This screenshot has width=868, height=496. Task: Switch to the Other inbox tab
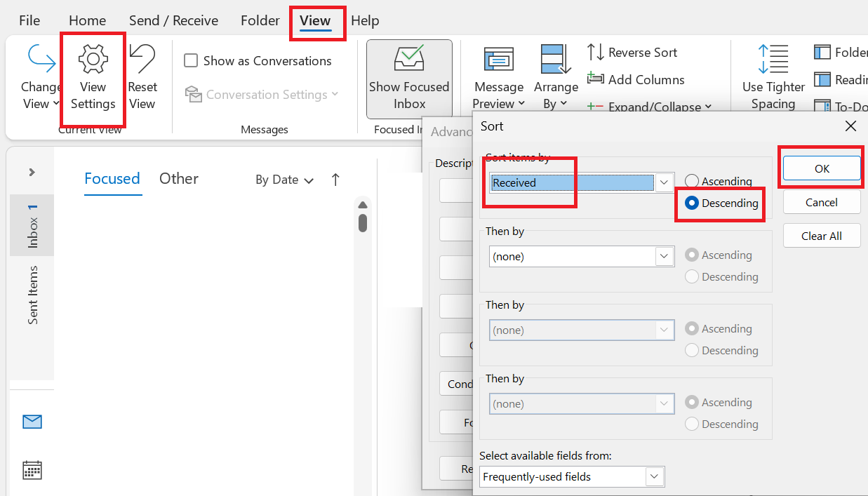pos(179,179)
